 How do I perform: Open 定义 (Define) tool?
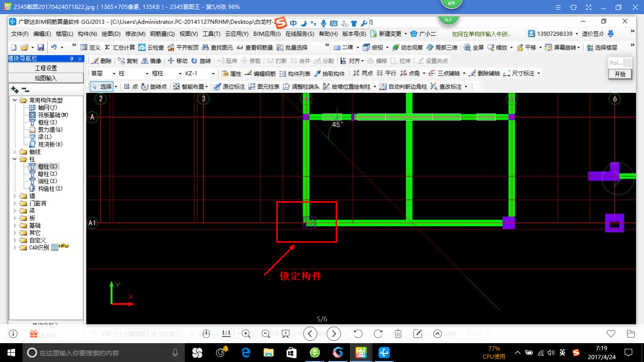pyautogui.click(x=90, y=48)
